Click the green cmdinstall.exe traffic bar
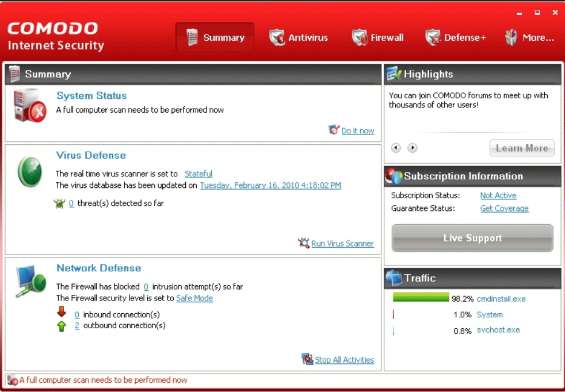This screenshot has width=565, height=392. (x=421, y=297)
